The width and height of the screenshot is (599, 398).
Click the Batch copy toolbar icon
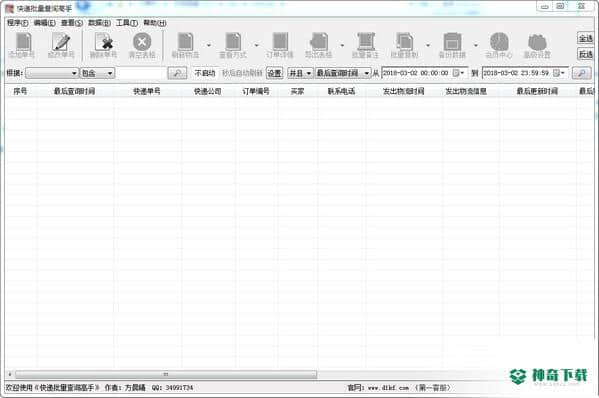[405, 42]
